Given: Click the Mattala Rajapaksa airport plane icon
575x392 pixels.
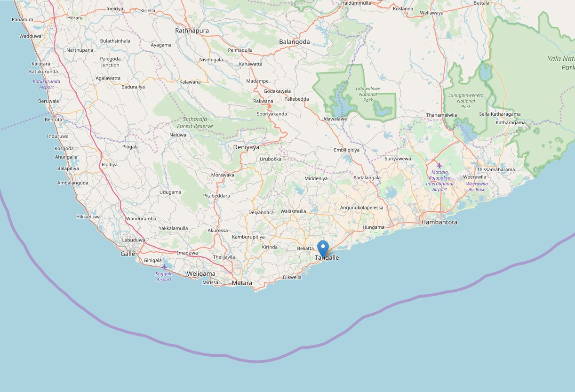Looking at the screenshot, I should tap(439, 166).
